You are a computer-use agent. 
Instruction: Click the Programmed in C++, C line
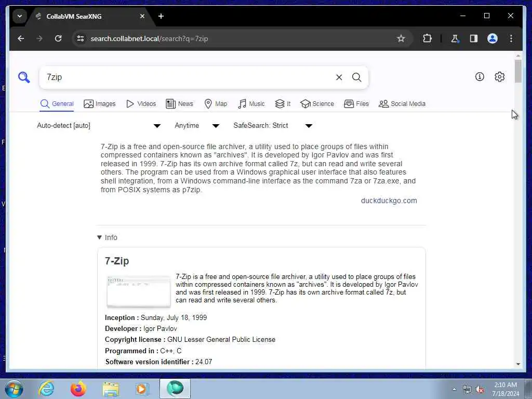tap(143, 351)
